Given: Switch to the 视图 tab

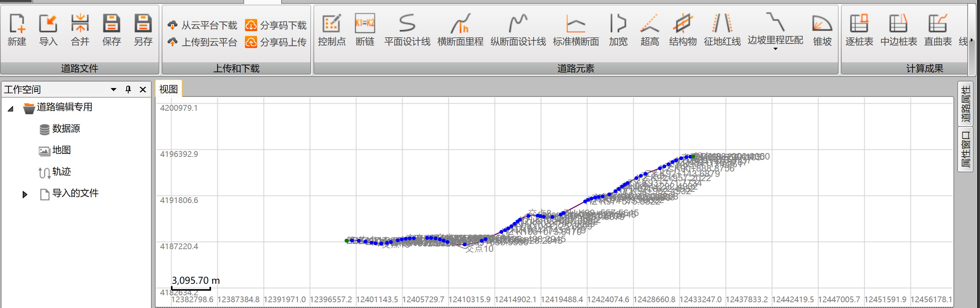Looking at the screenshot, I should pyautogui.click(x=168, y=89).
